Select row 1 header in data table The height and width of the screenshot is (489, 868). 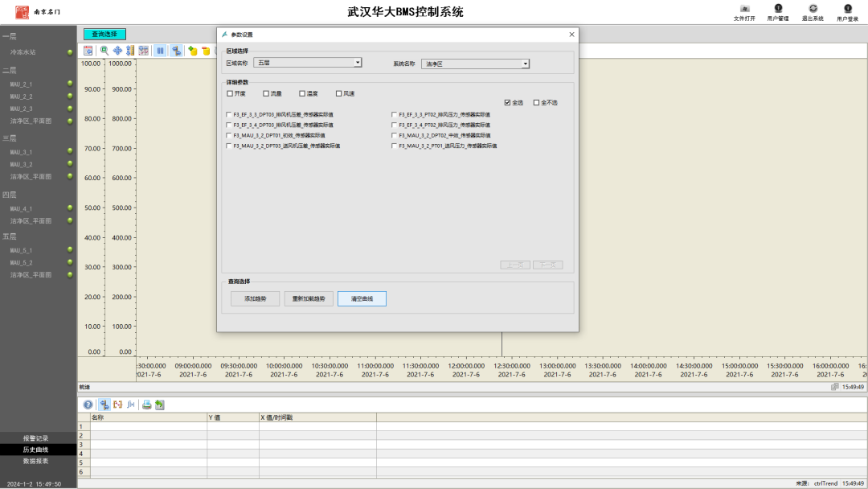(84, 427)
